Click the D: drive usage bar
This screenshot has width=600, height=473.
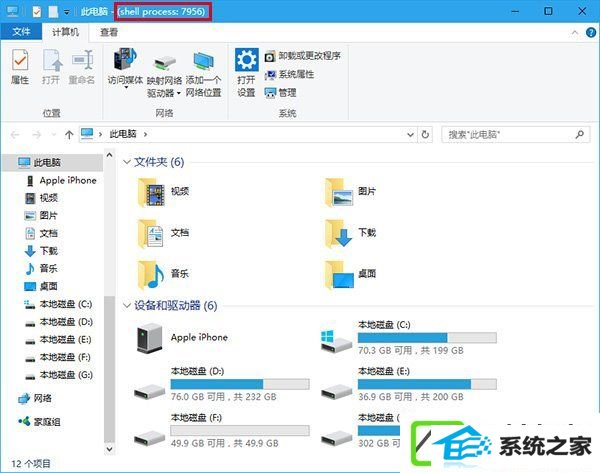point(240,384)
